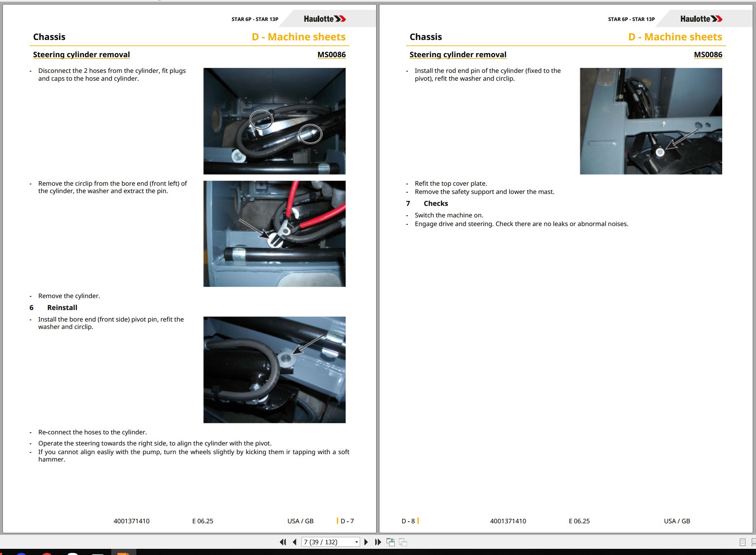This screenshot has height=555, width=756.
Task: Advance to the next page
Action: pos(366,542)
